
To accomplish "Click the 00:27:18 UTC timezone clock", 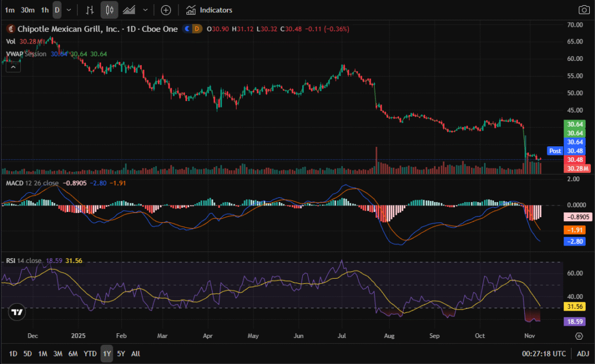I will (545, 354).
